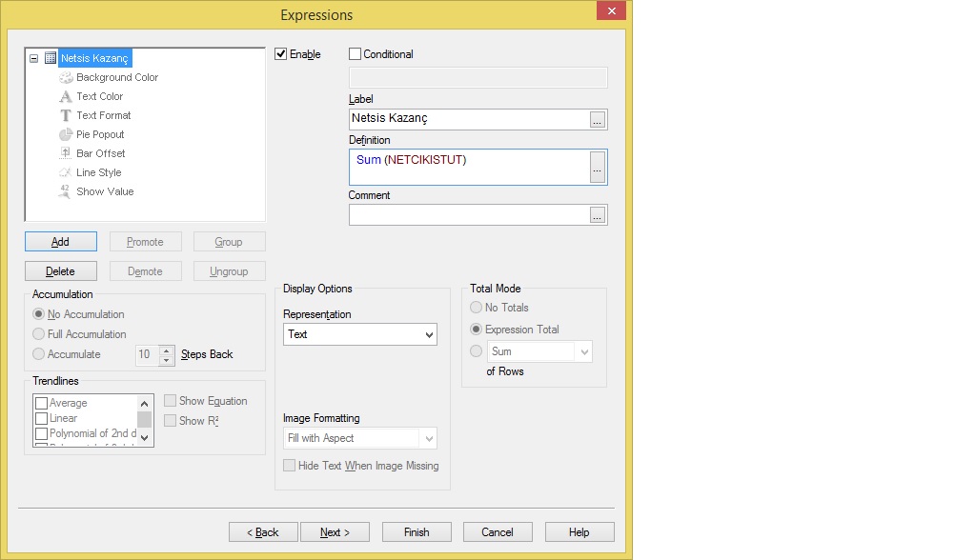Check the Polynomial of 2nd degree trendline

(42, 433)
